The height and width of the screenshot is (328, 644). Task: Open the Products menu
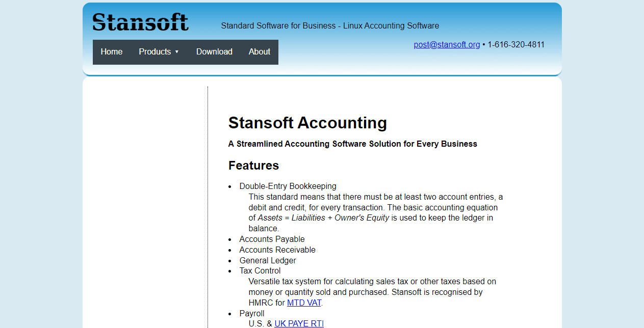[x=159, y=51]
